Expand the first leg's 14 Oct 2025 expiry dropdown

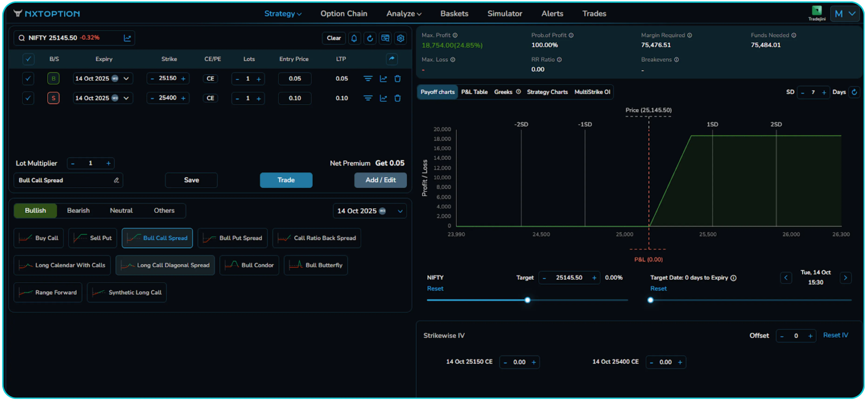(126, 78)
